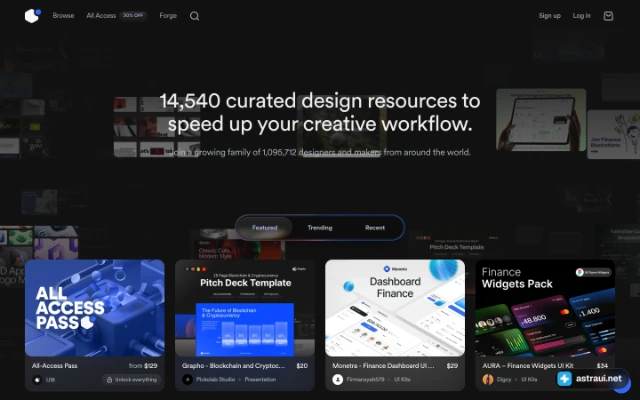Switch to the Trending tab
Viewport: 640px width, 400px height.
click(x=320, y=228)
